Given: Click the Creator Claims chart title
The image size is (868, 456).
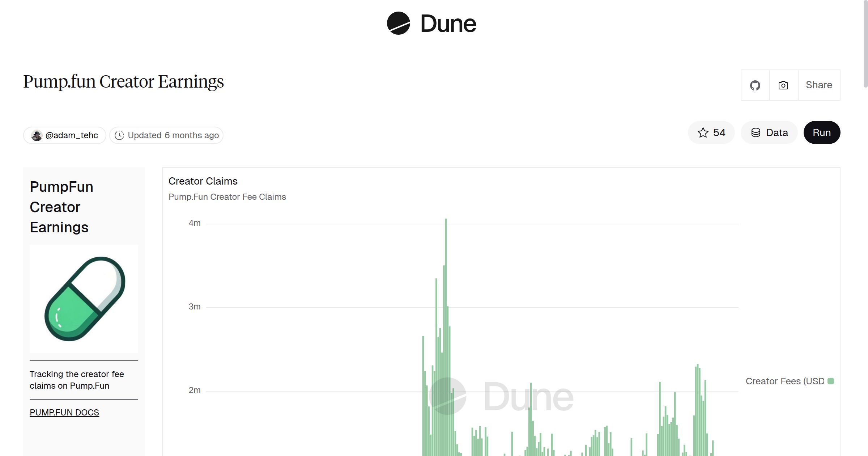Looking at the screenshot, I should pos(203,181).
